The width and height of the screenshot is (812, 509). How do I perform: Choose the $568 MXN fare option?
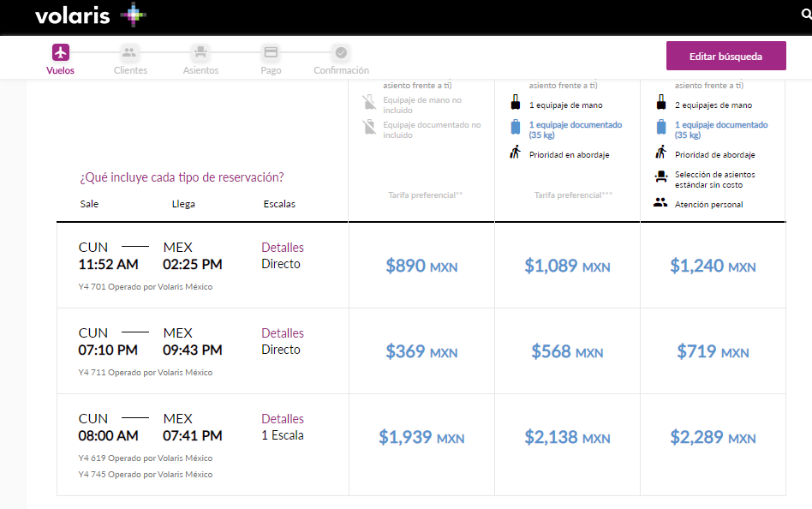point(567,351)
